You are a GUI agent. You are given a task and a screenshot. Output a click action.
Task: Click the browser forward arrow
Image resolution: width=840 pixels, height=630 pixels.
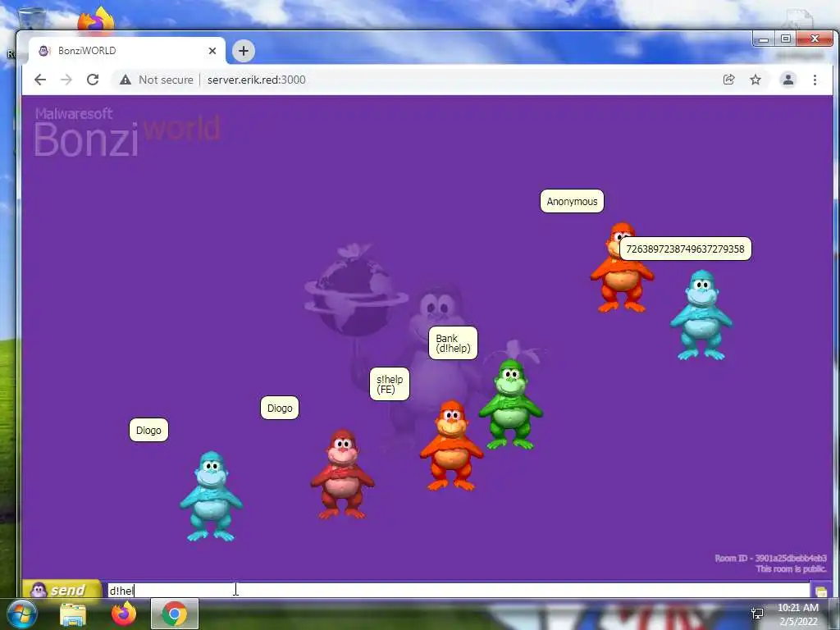tap(66, 80)
